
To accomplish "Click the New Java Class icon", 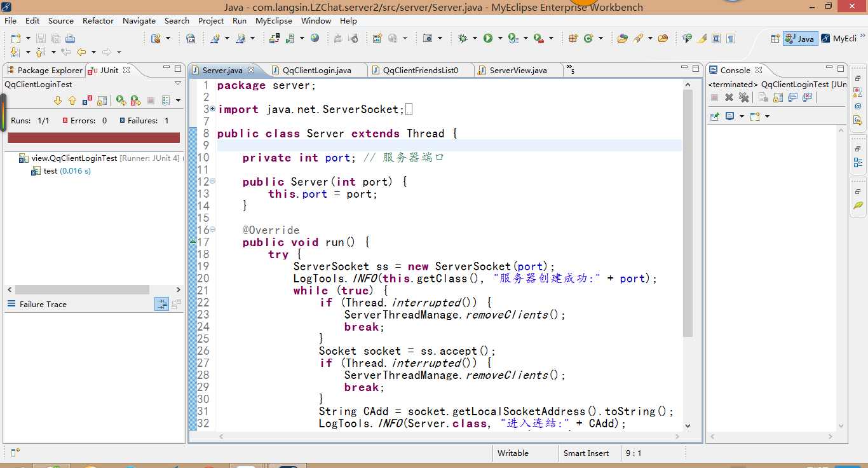I will 588,39.
